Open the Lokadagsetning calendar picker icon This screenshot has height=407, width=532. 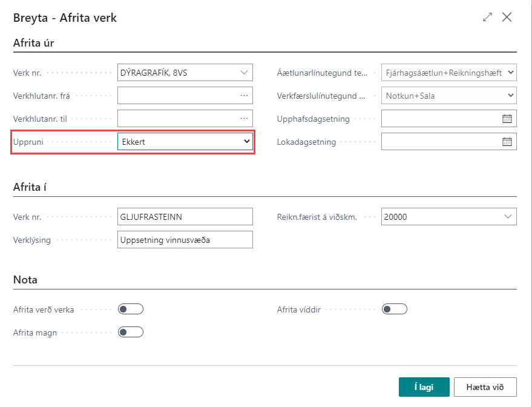[507, 142]
